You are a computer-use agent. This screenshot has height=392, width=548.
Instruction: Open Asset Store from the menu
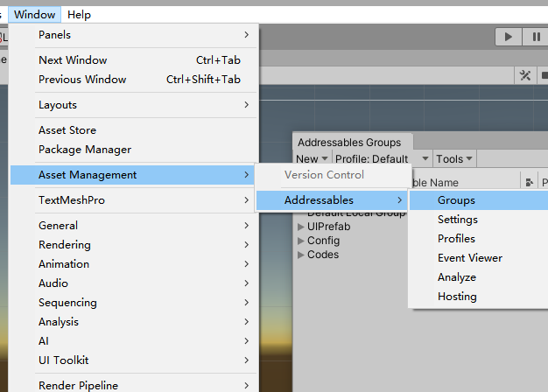pyautogui.click(x=134, y=130)
